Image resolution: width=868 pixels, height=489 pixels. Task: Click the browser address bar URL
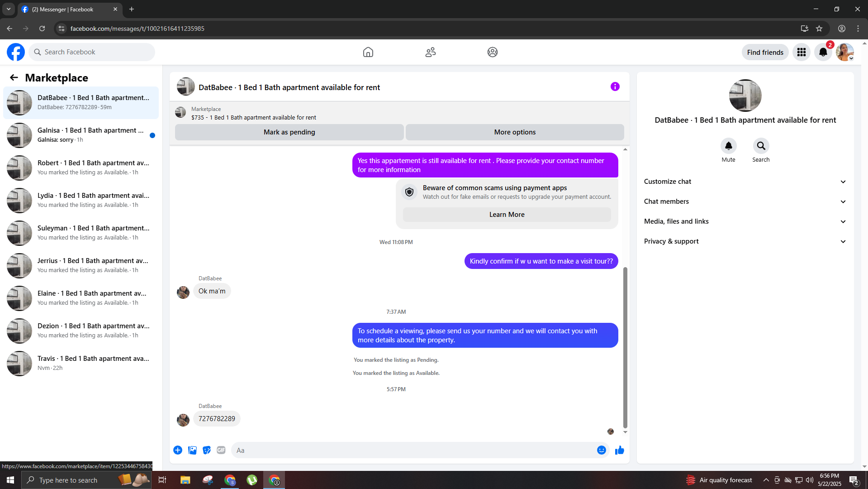(138, 29)
